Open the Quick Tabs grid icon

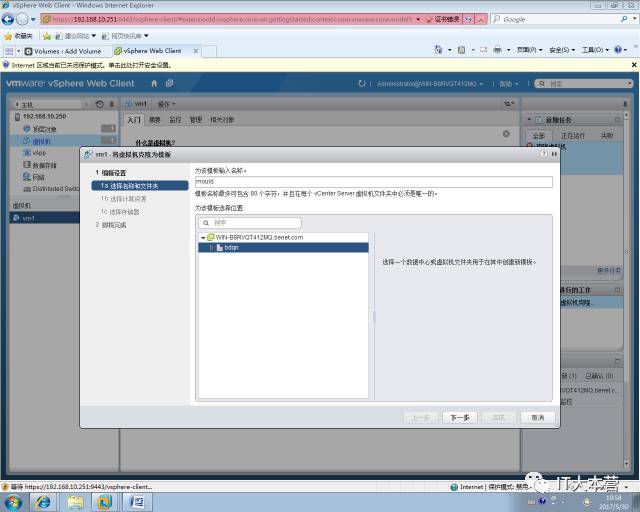click(9, 51)
